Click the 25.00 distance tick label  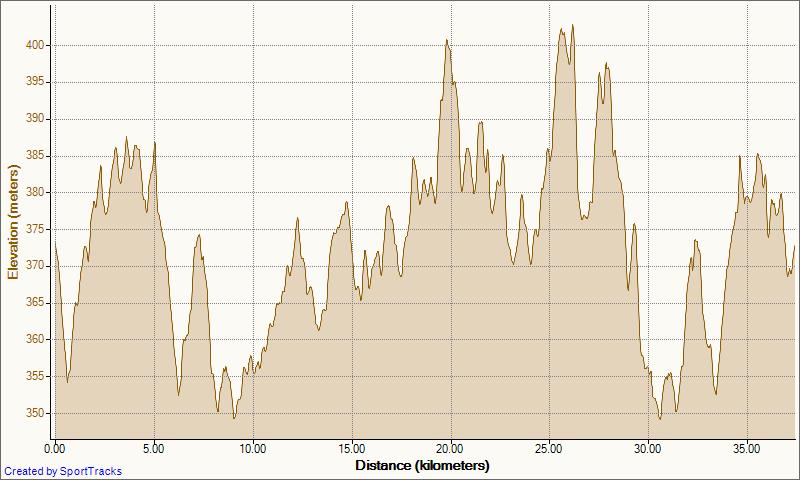click(550, 449)
